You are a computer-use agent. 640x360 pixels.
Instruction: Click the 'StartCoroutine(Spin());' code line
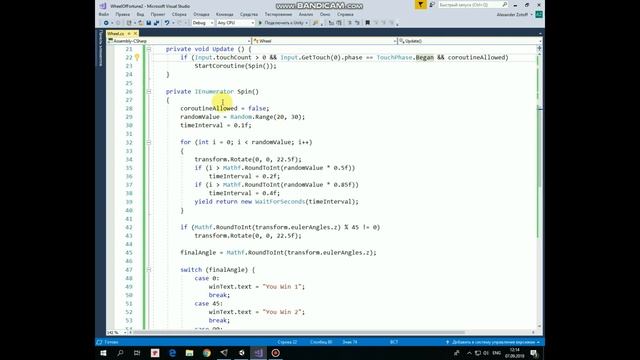pos(236,66)
